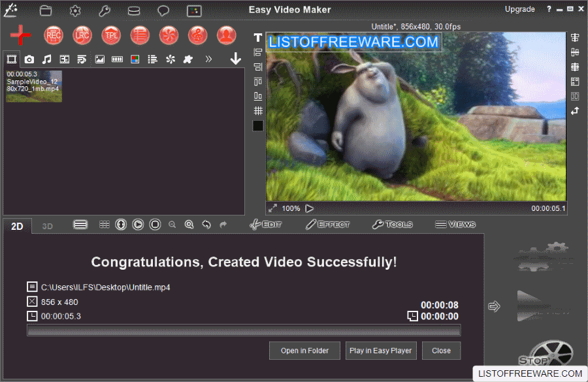Viewport: 588px width, 382px height.
Task: Open settings gear in the title bar
Action: pyautogui.click(x=75, y=10)
